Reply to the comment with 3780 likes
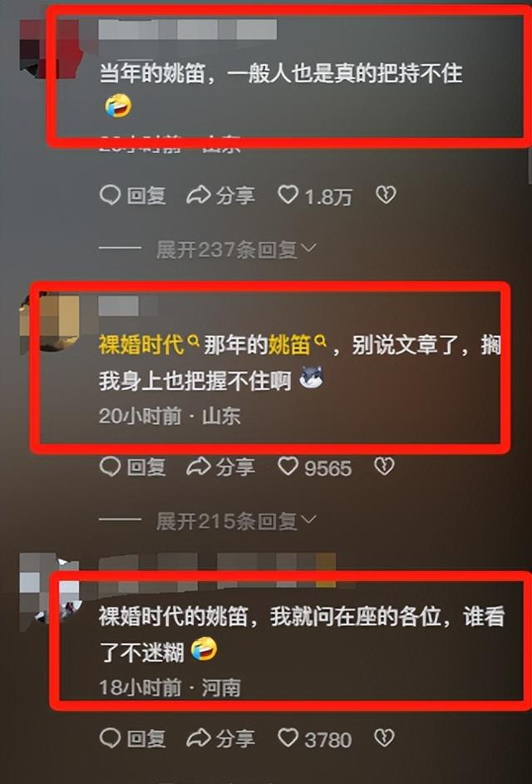532x784 pixels. (132, 738)
